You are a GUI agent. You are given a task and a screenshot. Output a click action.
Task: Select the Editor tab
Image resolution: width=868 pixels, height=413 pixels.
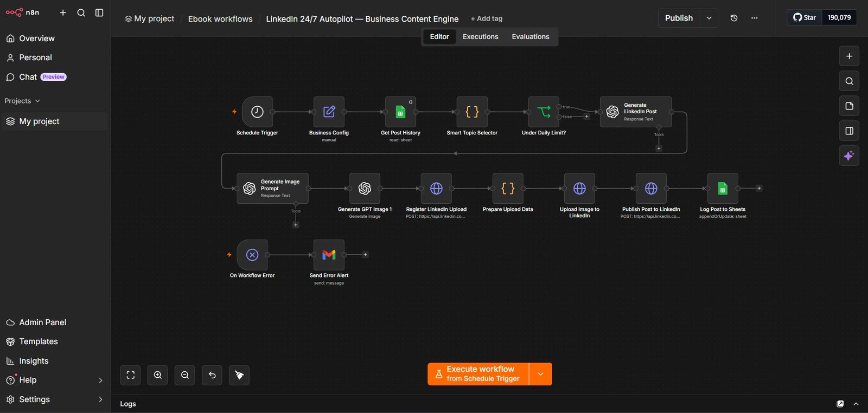(x=439, y=37)
